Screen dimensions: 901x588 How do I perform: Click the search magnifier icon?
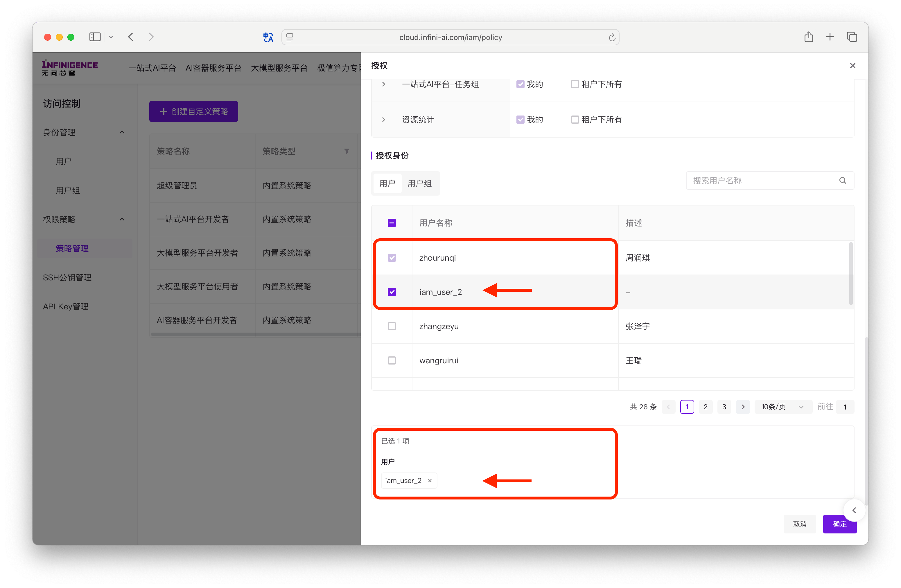tap(842, 181)
